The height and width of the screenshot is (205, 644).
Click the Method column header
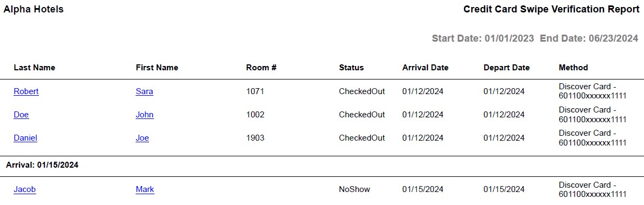click(x=573, y=68)
